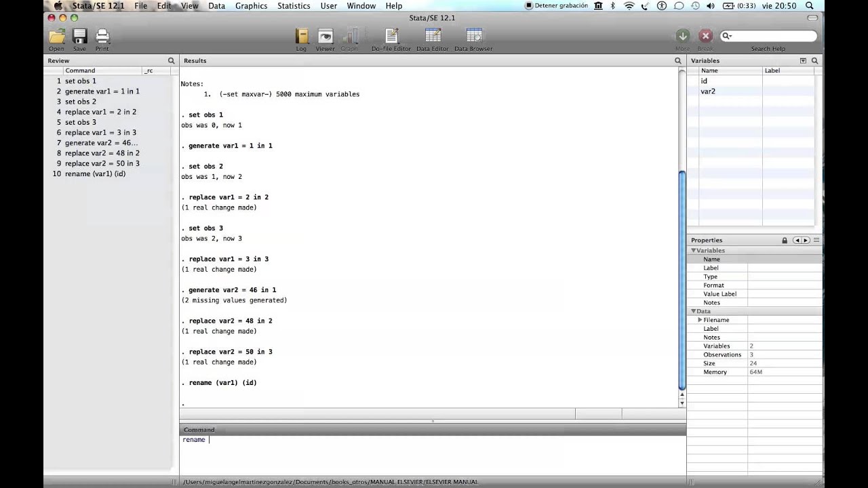Click the _rc column header in Review

click(156, 70)
